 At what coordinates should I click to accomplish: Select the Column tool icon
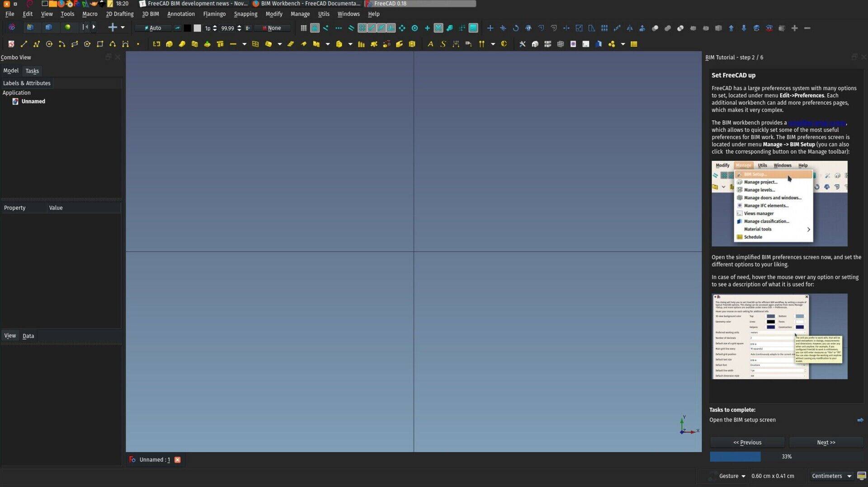pos(220,44)
